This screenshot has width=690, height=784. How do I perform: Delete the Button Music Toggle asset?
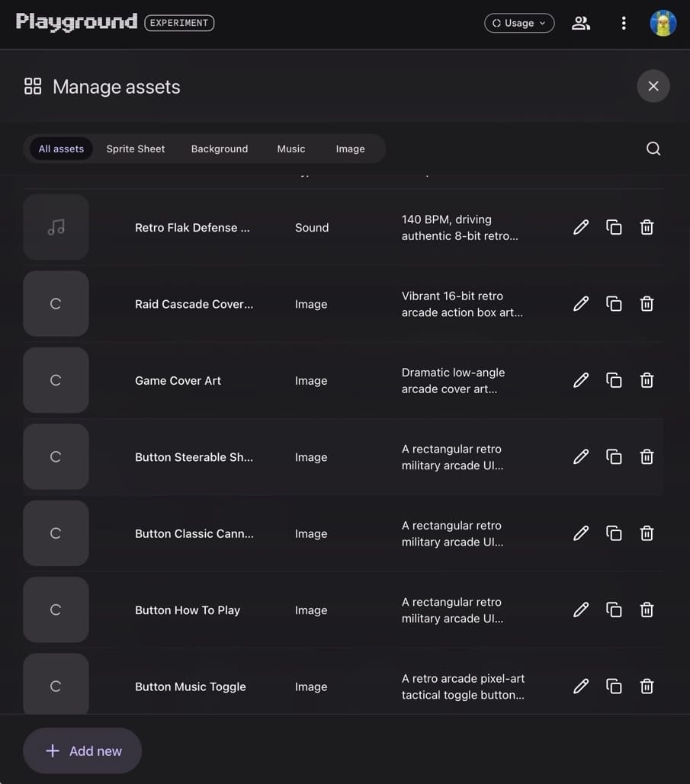click(x=647, y=686)
